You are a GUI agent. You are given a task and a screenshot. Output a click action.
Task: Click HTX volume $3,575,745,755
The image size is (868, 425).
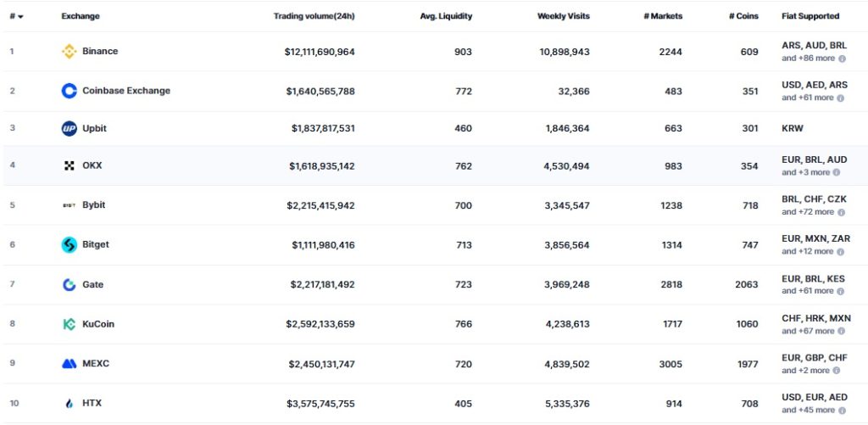tap(320, 404)
